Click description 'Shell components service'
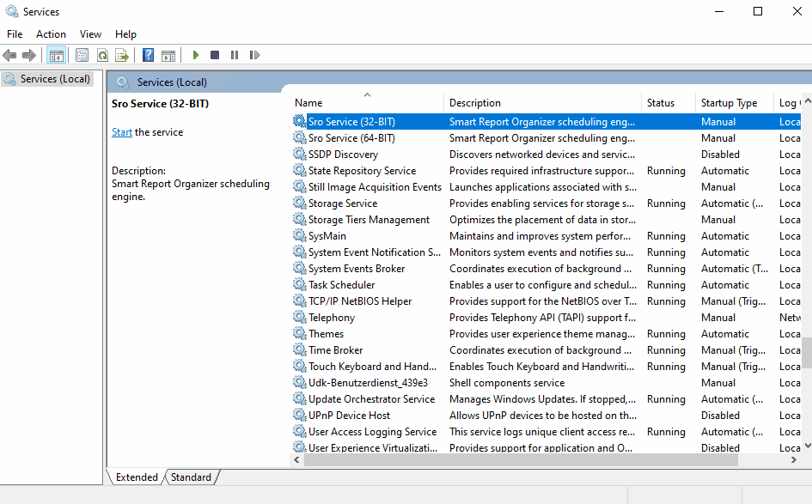The image size is (812, 504). pyautogui.click(x=506, y=382)
